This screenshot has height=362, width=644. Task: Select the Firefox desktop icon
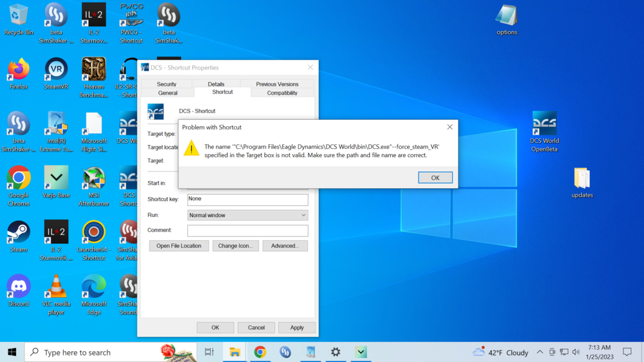(19, 74)
